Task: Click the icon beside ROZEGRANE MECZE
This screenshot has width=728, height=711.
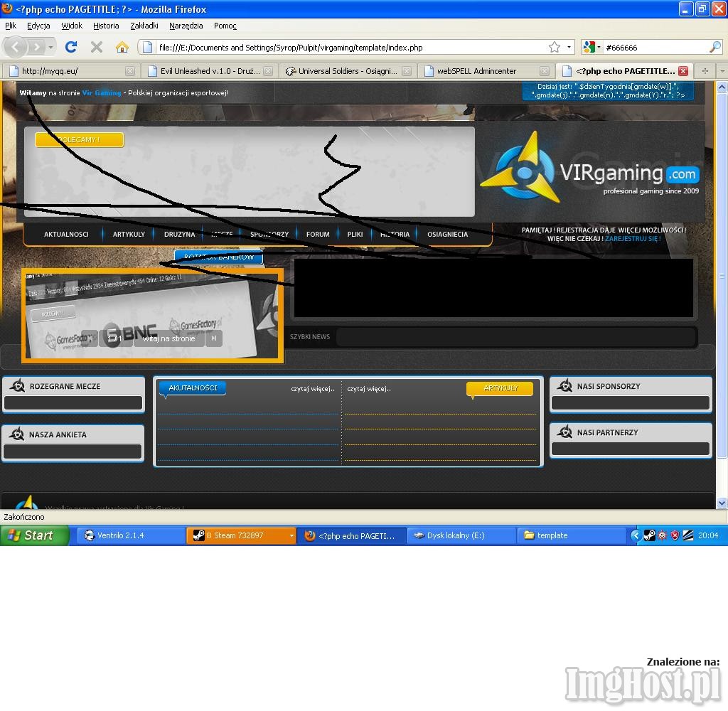Action: pos(18,385)
